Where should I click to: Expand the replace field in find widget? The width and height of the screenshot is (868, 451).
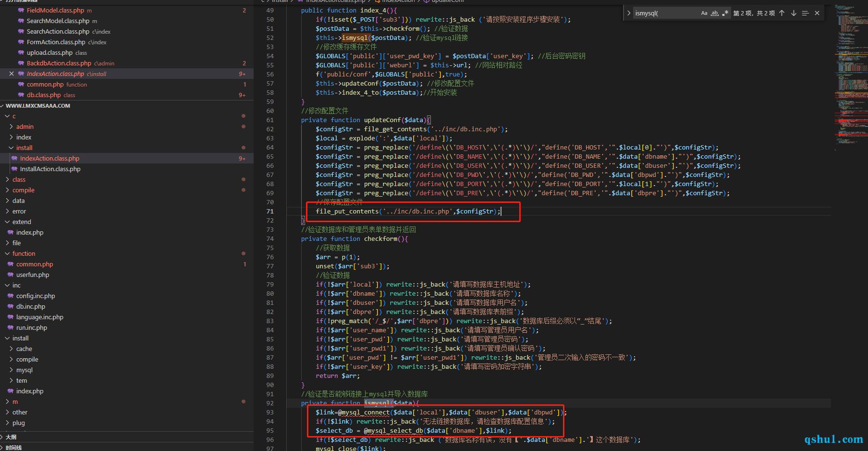(x=629, y=13)
